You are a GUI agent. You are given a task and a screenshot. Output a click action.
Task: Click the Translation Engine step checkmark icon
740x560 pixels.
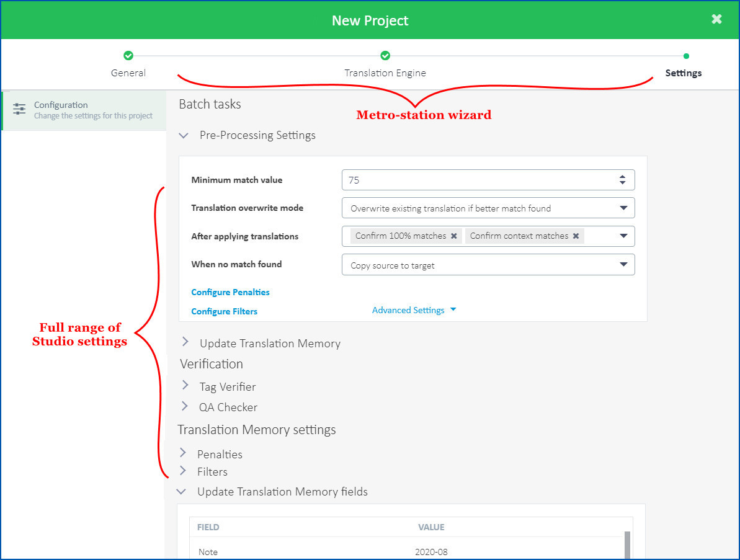point(385,56)
